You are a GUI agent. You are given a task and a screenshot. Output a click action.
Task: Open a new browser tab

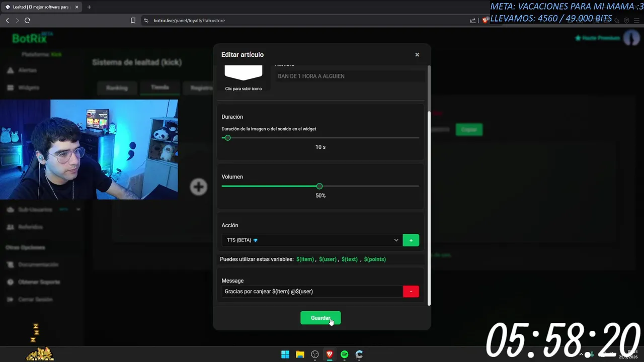click(89, 7)
